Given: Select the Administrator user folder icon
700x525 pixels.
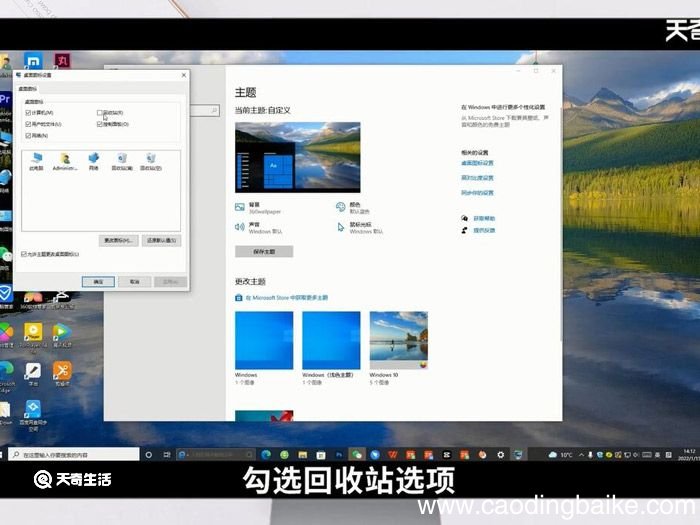Looking at the screenshot, I should (x=65, y=161).
